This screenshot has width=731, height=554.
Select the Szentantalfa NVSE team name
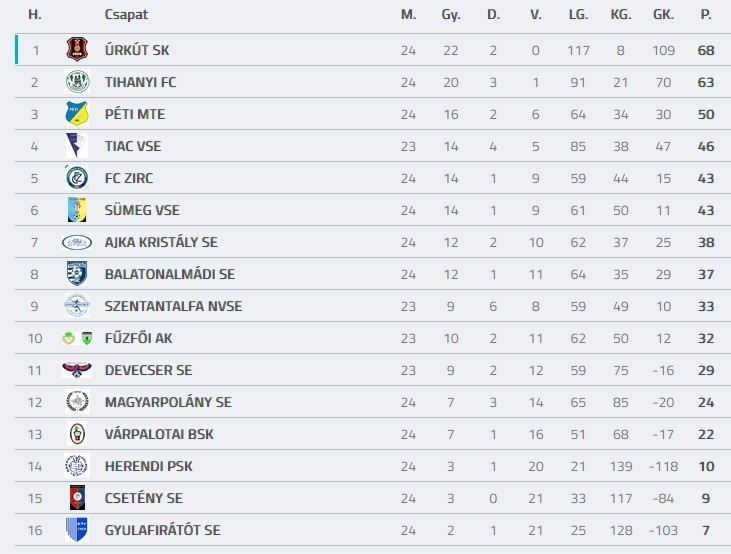(173, 306)
